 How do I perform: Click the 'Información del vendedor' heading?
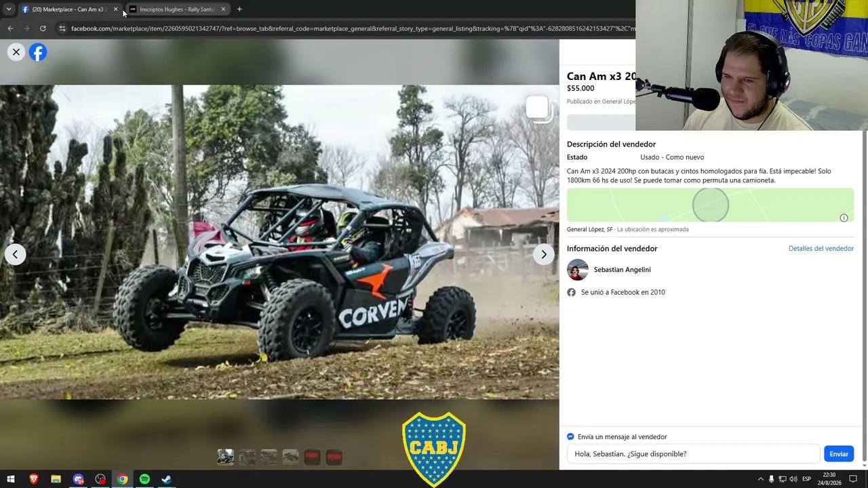612,249
